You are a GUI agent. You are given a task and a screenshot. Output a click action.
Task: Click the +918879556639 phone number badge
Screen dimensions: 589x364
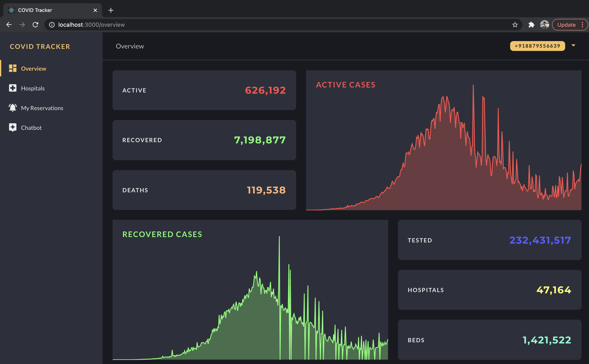537,46
